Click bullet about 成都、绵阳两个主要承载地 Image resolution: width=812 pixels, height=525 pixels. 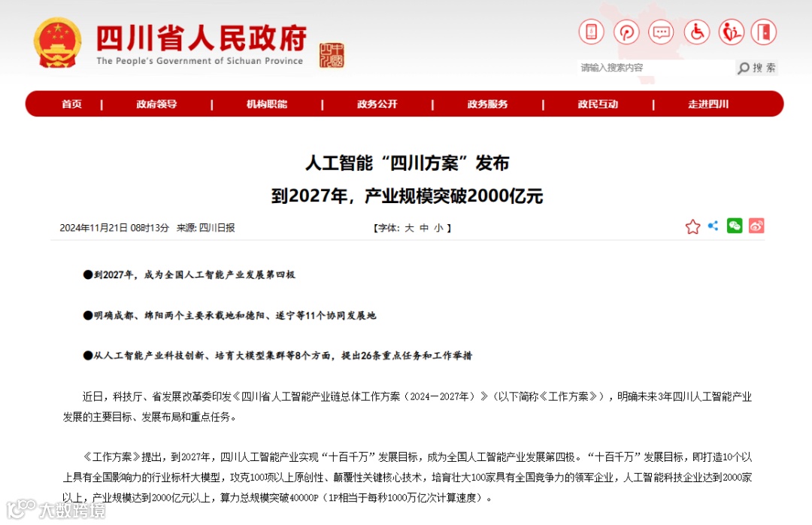[229, 315]
